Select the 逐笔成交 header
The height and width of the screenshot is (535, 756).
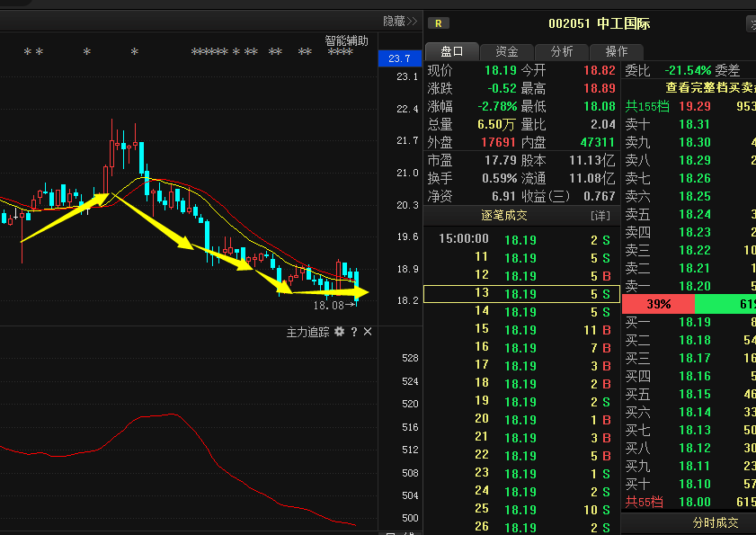(503, 215)
